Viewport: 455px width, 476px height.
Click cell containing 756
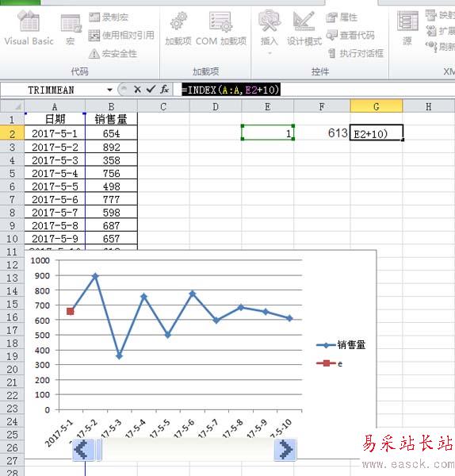click(111, 173)
